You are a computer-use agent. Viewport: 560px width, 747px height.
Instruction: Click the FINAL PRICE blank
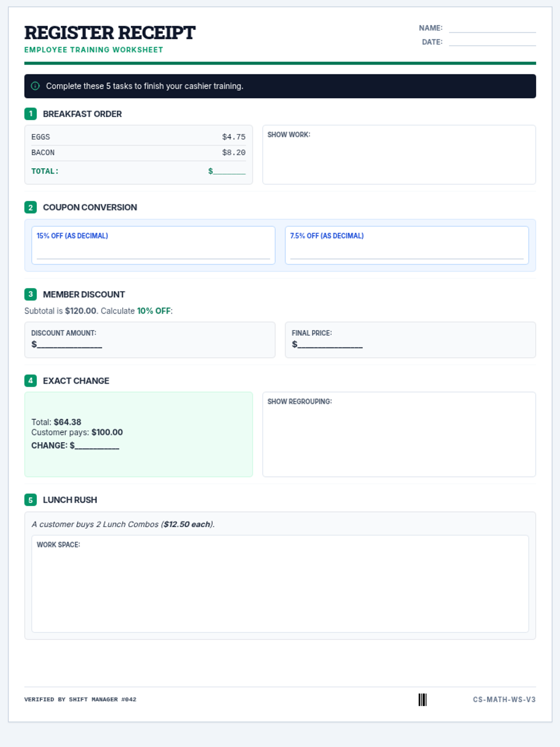[330, 345]
